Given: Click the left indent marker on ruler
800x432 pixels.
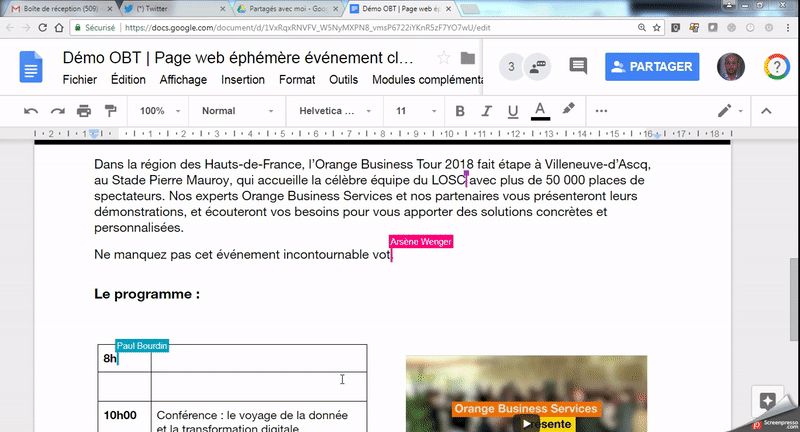Looking at the screenshot, I should click(x=94, y=134).
